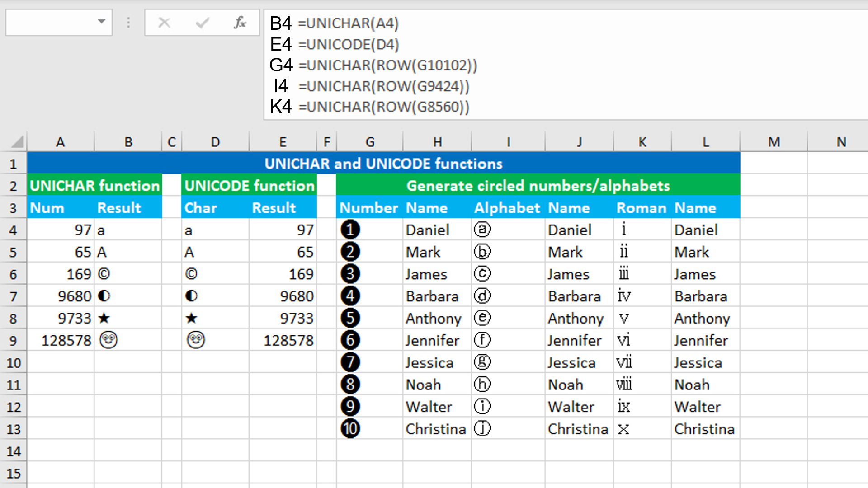Click the column A header to select
The image size is (868, 488).
pyautogui.click(x=59, y=142)
